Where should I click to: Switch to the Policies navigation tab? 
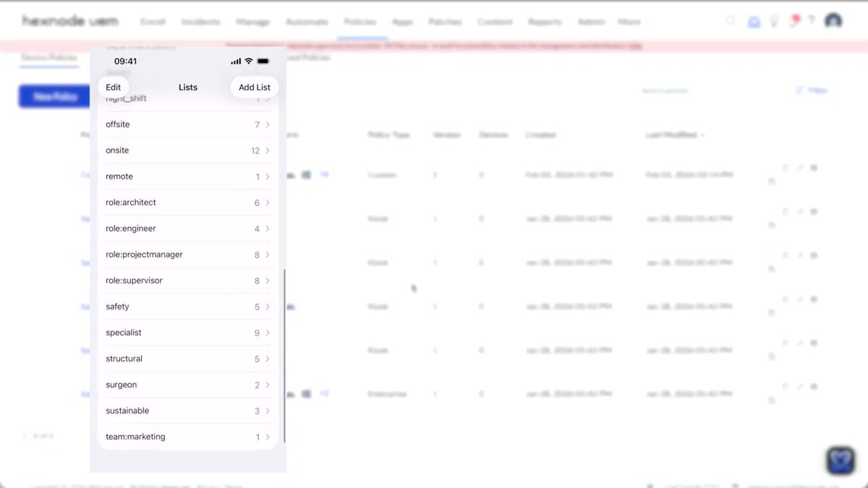pos(360,22)
